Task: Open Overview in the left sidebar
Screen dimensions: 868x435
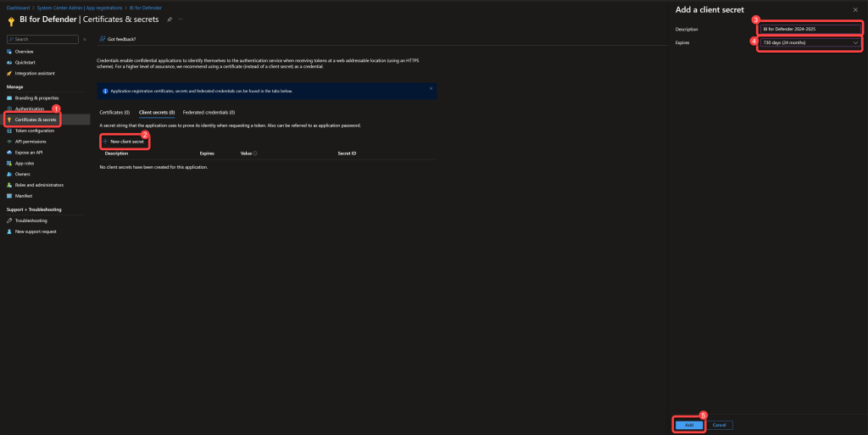Action: [x=24, y=51]
